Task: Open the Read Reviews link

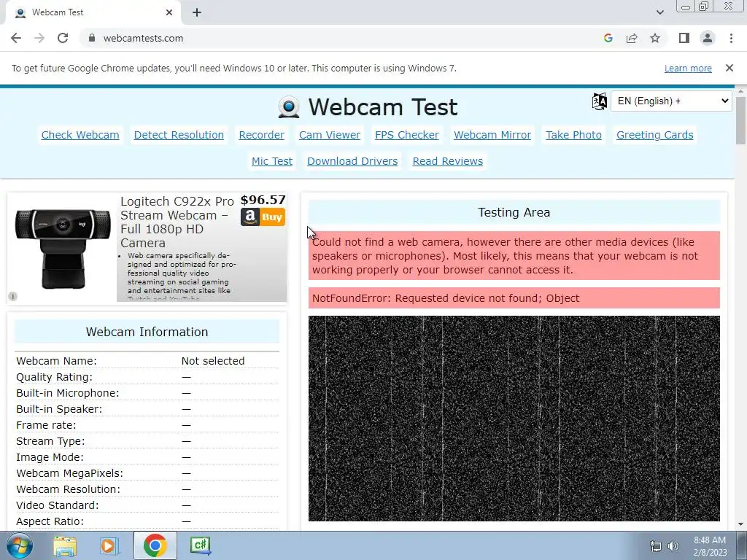Action: point(447,161)
